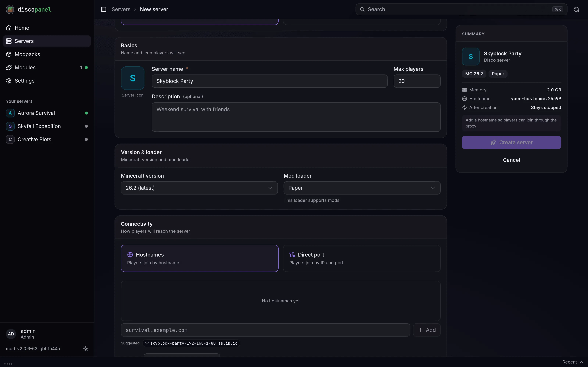588x367 pixels.
Task: Click the refresh icon in the header
Action: point(576,10)
